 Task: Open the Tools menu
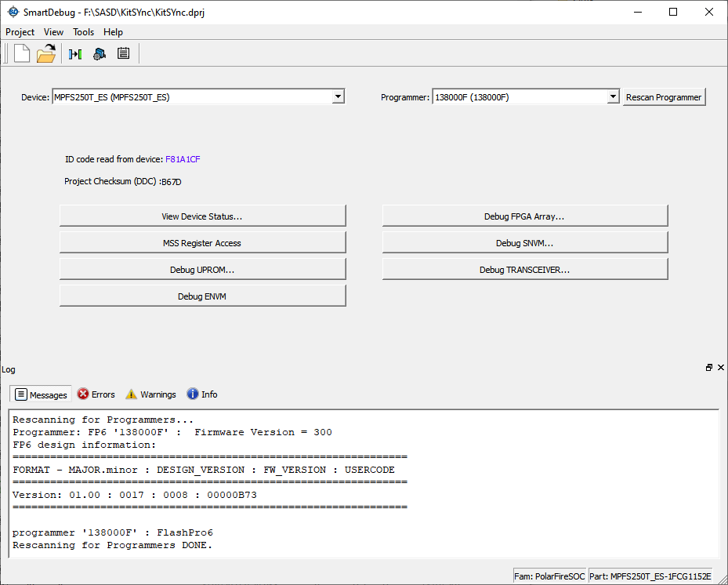point(83,32)
